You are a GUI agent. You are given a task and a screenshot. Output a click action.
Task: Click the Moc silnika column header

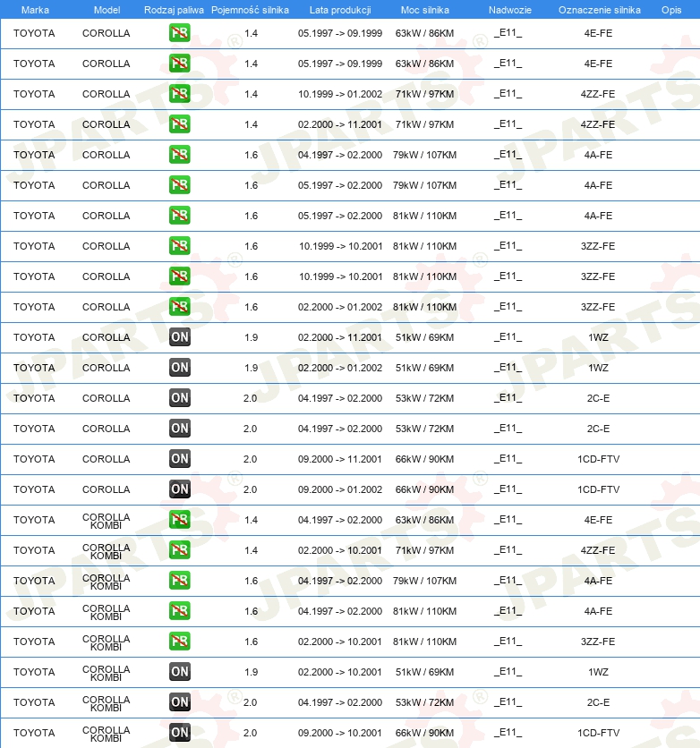pos(424,10)
